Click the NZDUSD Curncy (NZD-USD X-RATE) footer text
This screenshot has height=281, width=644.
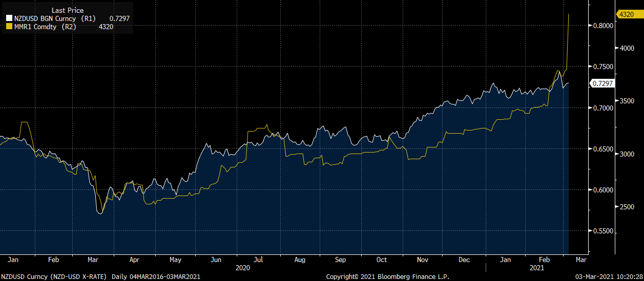point(54,277)
